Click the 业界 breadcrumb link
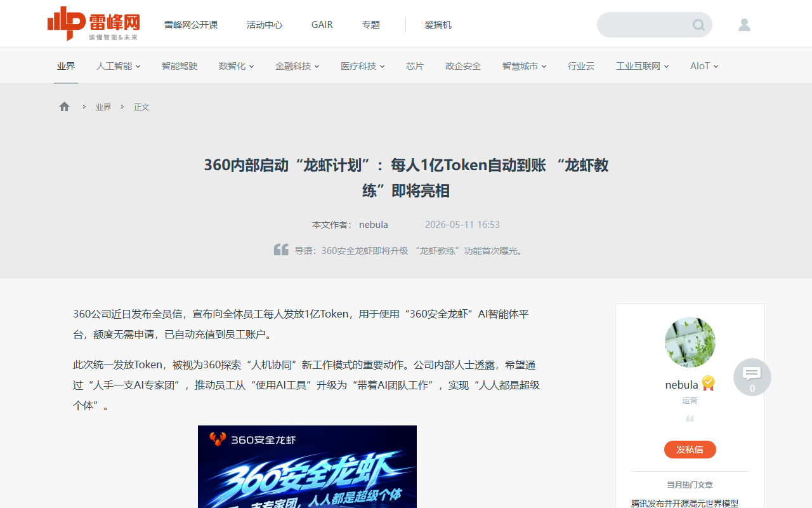 coord(103,107)
